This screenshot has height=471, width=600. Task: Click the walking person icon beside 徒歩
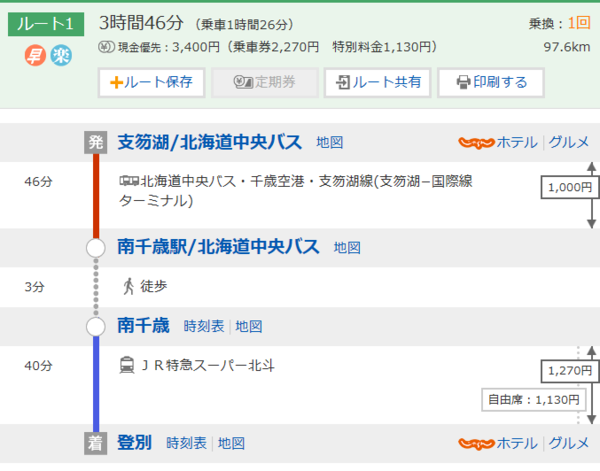pos(127,287)
